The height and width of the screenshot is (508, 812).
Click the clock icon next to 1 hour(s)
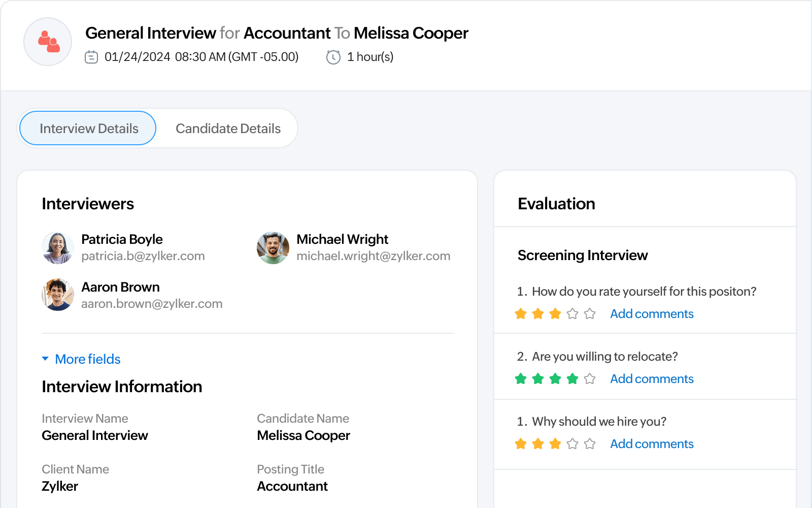tap(333, 57)
